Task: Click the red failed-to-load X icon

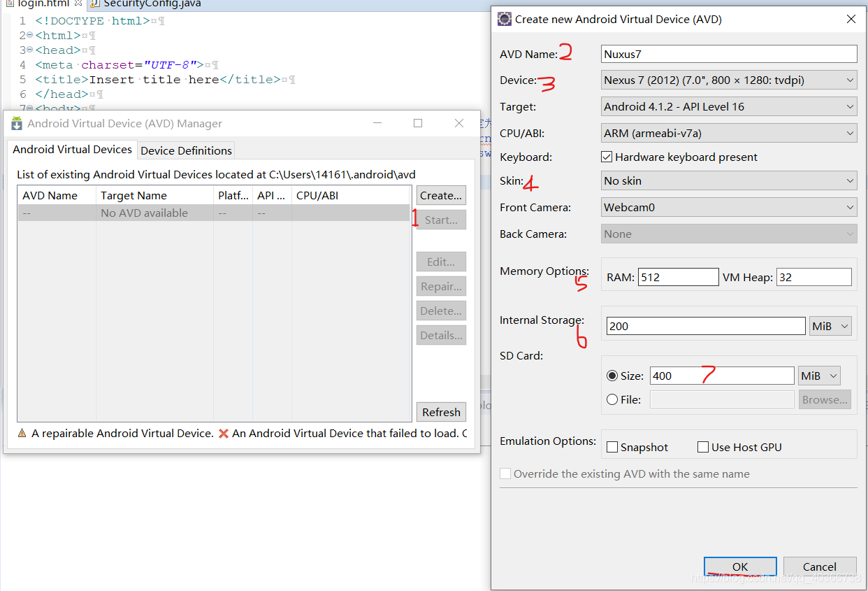Action: point(224,434)
